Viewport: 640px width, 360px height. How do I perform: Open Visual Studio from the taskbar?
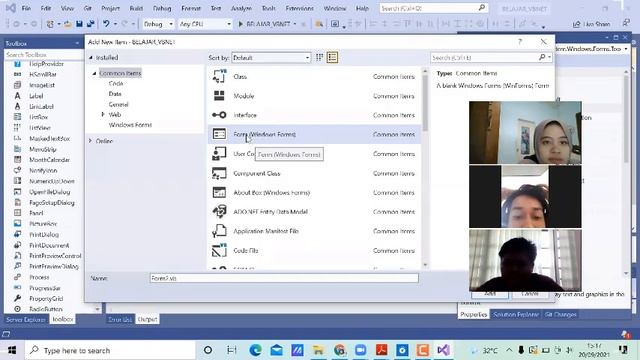pos(443,350)
